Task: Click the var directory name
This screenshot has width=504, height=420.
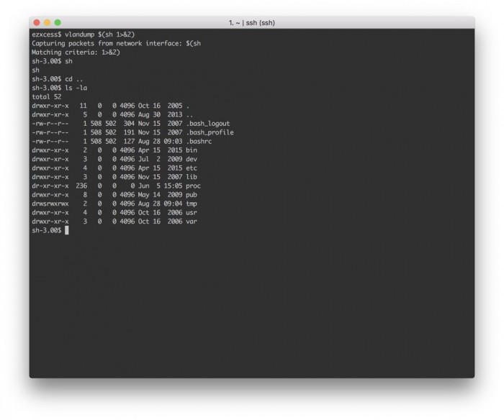Action: pyautogui.click(x=192, y=222)
